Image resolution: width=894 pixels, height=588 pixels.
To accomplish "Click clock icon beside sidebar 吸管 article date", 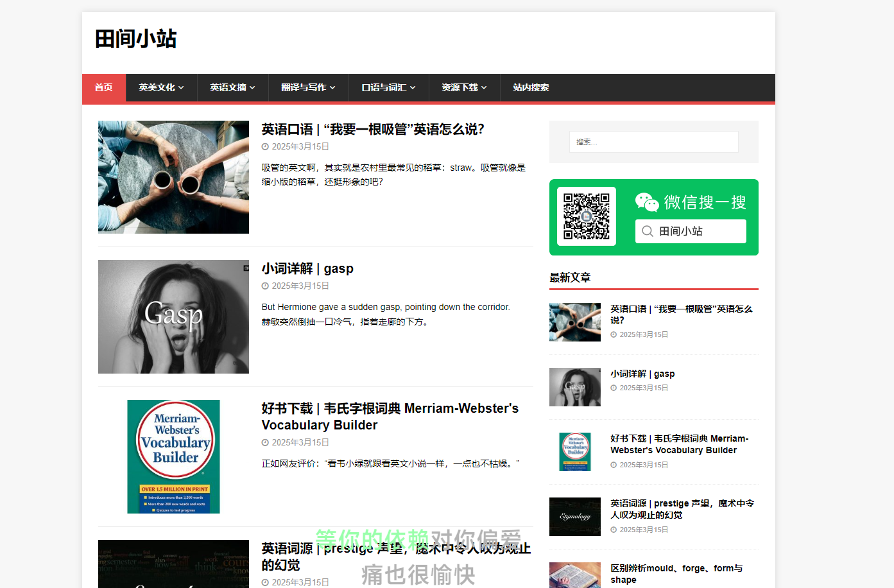I will [614, 335].
